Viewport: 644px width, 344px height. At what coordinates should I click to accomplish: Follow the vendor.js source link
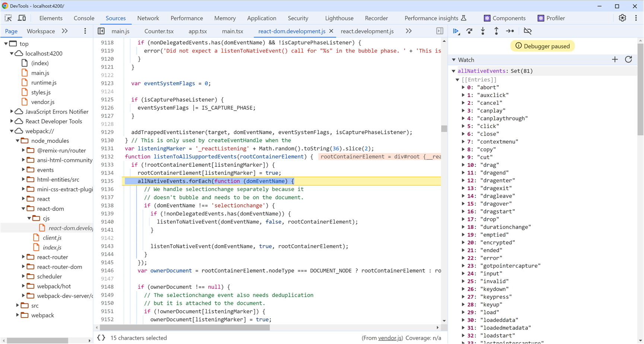[390, 338]
